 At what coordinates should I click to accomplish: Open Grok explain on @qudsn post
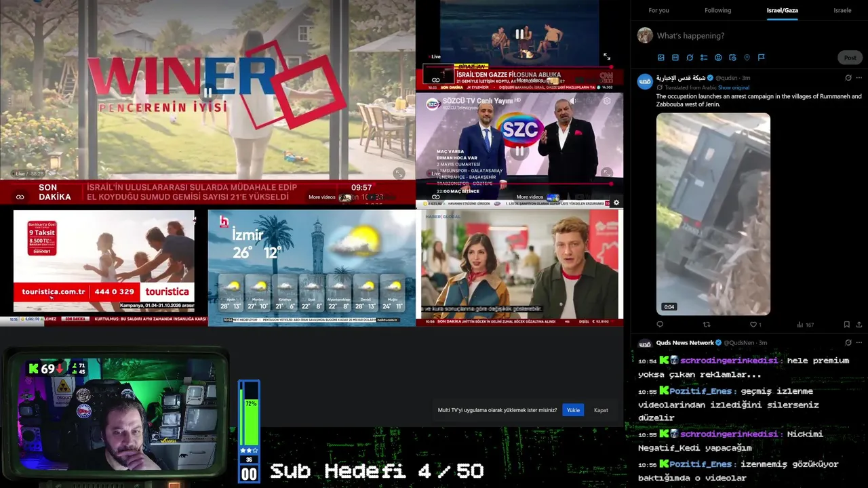tap(848, 78)
